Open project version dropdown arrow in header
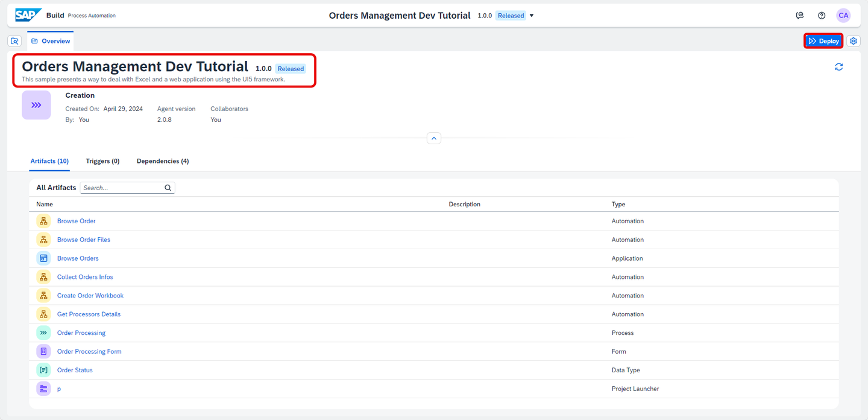868x420 pixels. pyautogui.click(x=532, y=16)
